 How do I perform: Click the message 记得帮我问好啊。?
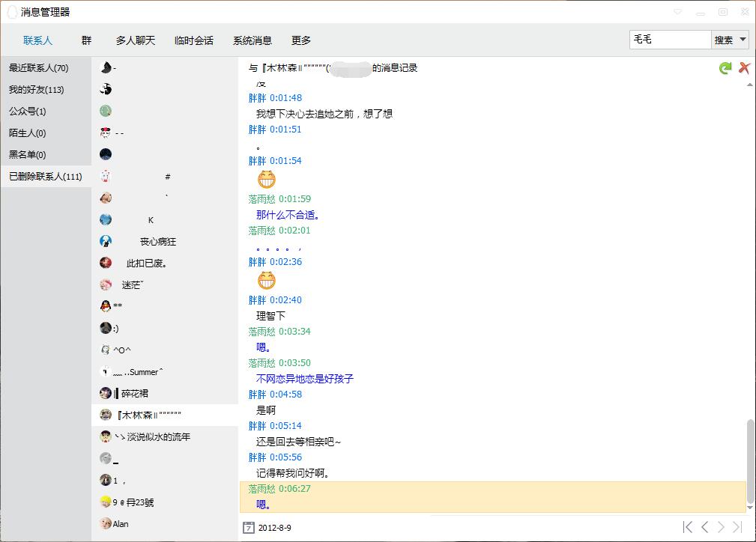click(293, 473)
